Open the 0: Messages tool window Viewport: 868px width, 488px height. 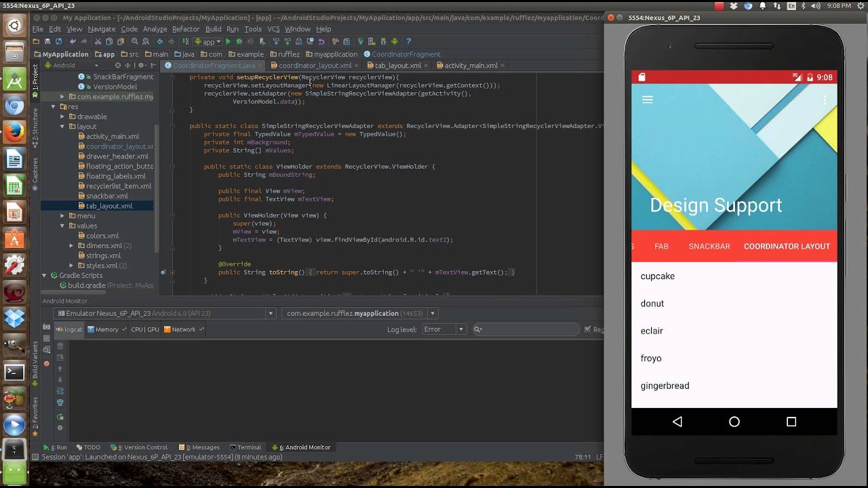[x=199, y=447]
